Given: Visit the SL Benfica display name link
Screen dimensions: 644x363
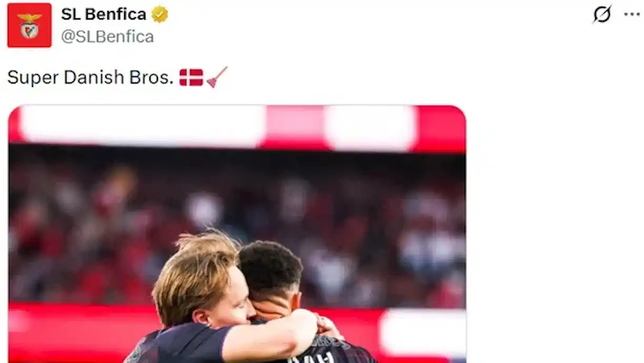Looking at the screenshot, I should [104, 14].
